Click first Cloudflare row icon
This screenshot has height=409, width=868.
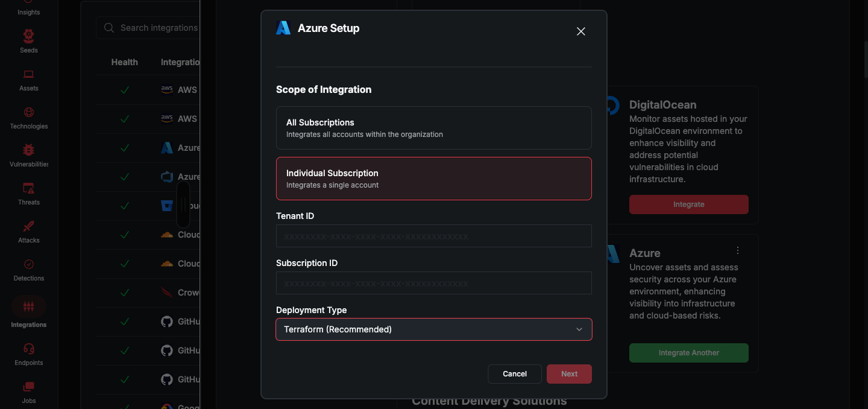(x=167, y=235)
